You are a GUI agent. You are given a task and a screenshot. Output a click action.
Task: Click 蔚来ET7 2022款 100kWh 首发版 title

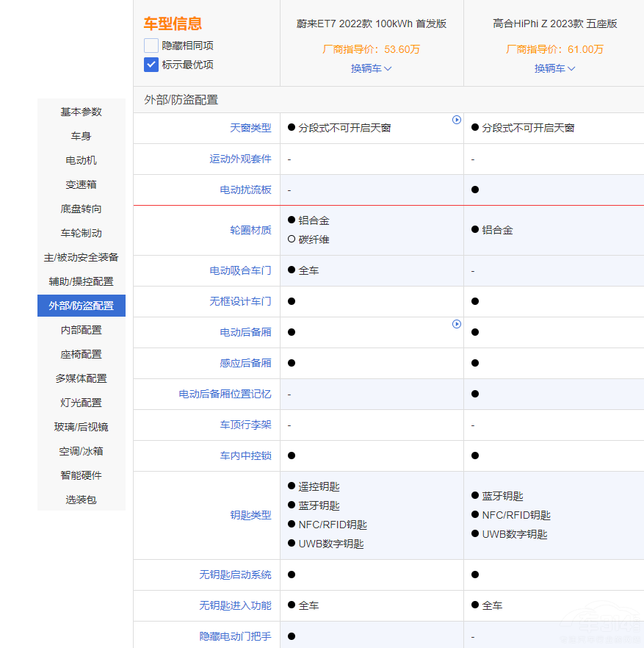coord(371,24)
